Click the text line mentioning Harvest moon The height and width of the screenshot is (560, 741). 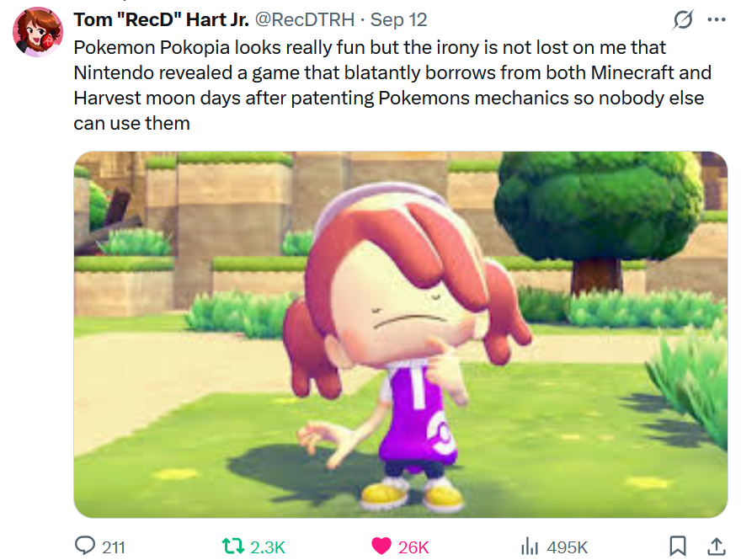coord(388,98)
